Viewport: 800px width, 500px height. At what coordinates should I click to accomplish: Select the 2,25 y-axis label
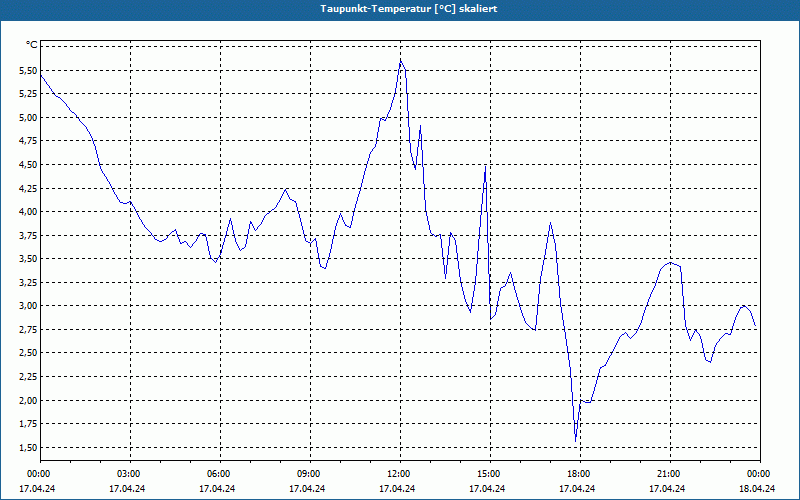[28, 377]
